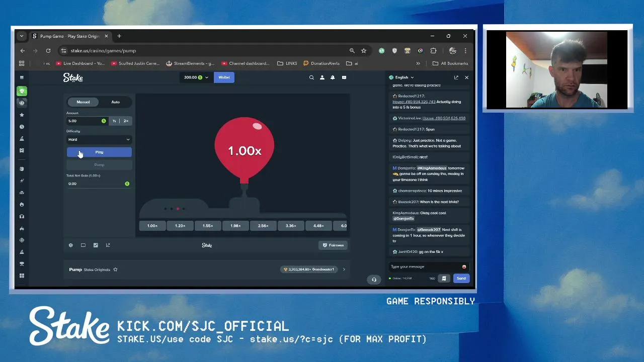
Task: Open the All Bookmarks folder
Action: [x=450, y=63]
